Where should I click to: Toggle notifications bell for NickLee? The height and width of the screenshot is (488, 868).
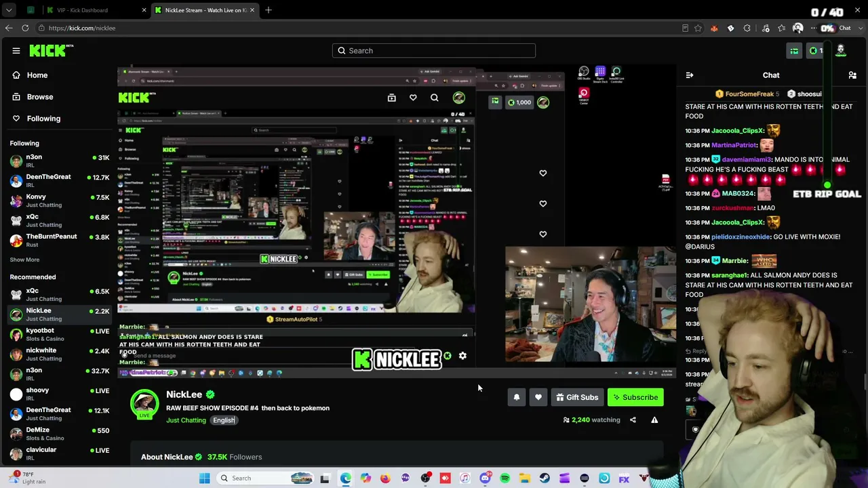click(517, 398)
